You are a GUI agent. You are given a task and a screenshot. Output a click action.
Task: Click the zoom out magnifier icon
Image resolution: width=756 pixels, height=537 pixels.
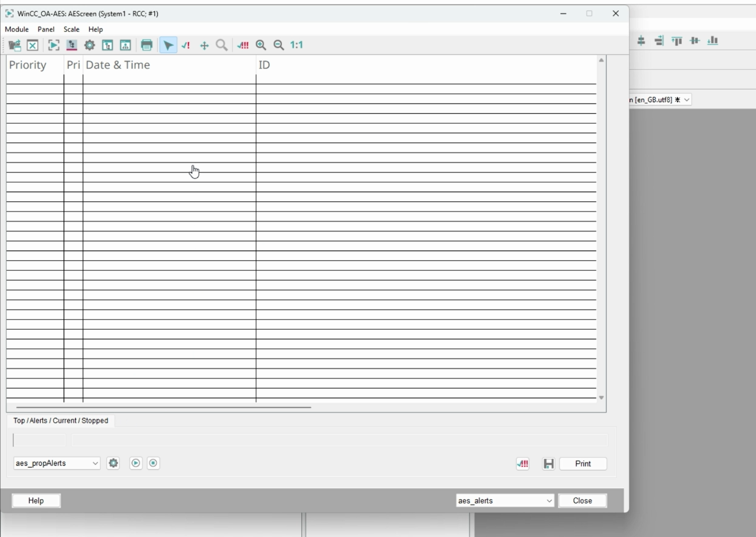[x=279, y=45]
